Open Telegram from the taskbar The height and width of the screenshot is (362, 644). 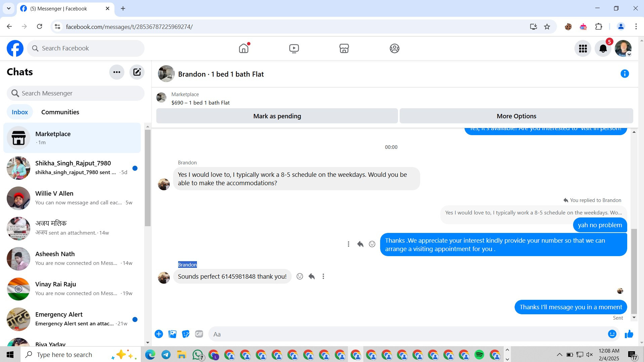pyautogui.click(x=166, y=355)
